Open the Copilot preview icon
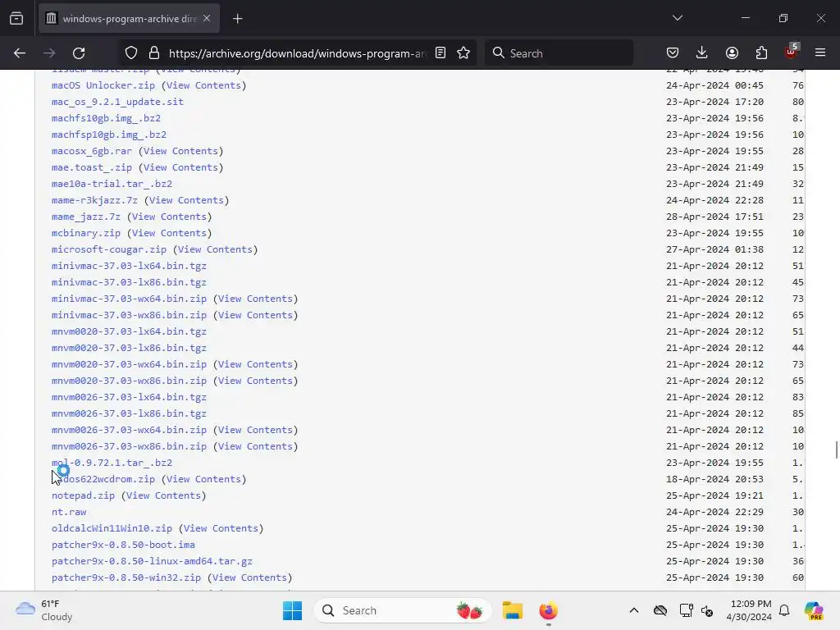Viewport: 840px width, 630px height. [814, 610]
